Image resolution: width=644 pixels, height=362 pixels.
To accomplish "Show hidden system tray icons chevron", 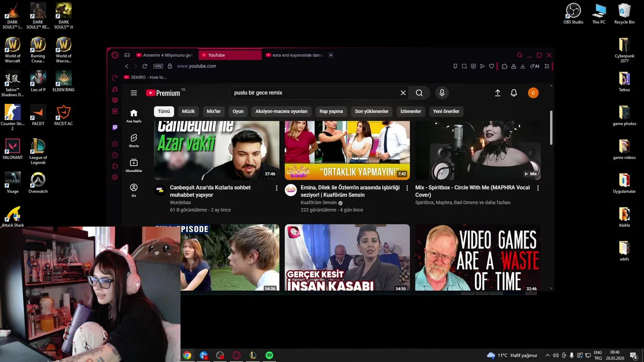I will click(x=547, y=355).
